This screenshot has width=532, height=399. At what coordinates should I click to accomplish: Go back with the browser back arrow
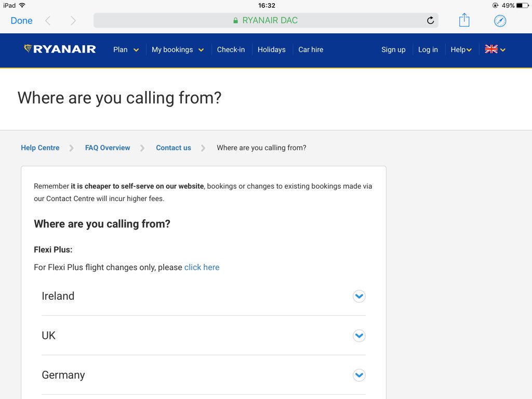48,21
